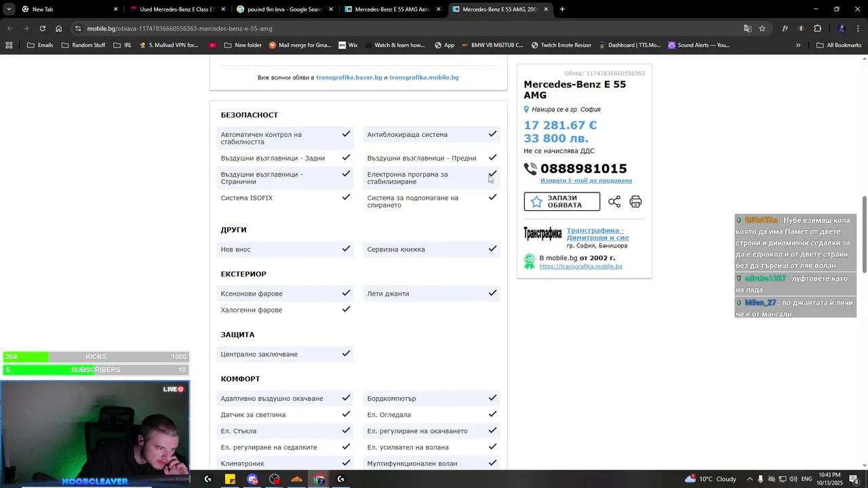Open Windows notification center icon

tap(854, 479)
